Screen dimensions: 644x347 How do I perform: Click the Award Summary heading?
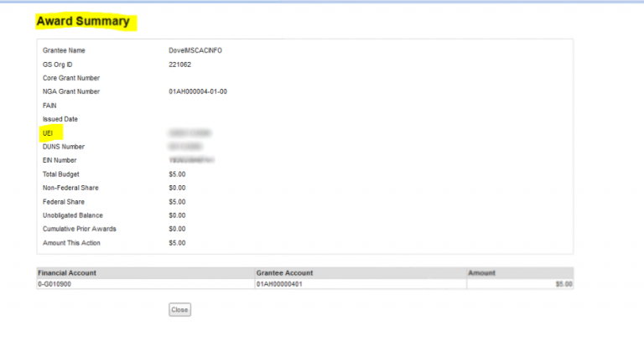coord(83,22)
